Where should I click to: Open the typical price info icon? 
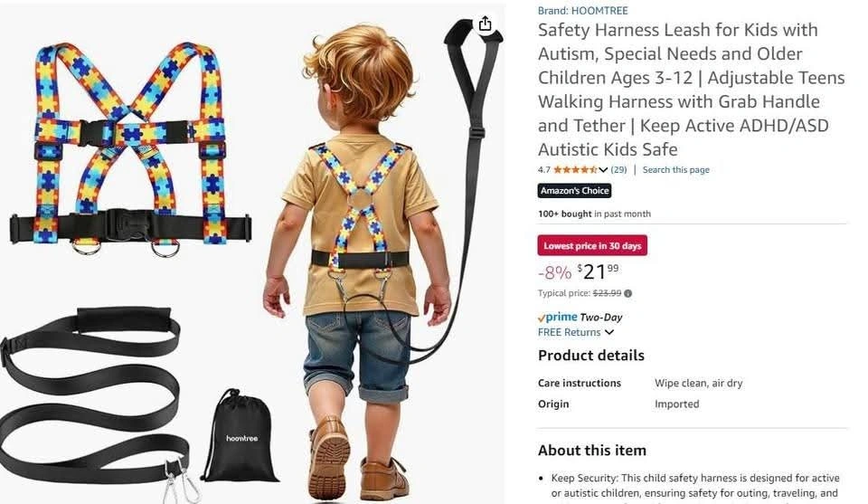[627, 293]
